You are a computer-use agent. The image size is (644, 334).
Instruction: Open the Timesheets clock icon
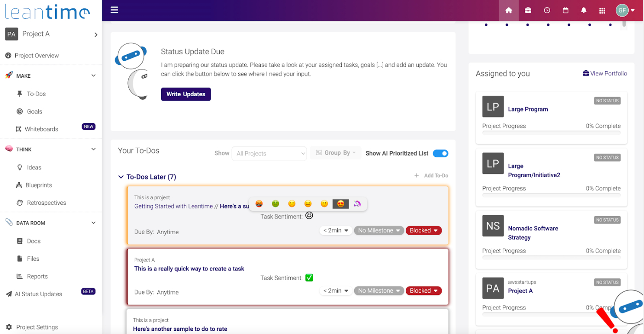pos(546,10)
